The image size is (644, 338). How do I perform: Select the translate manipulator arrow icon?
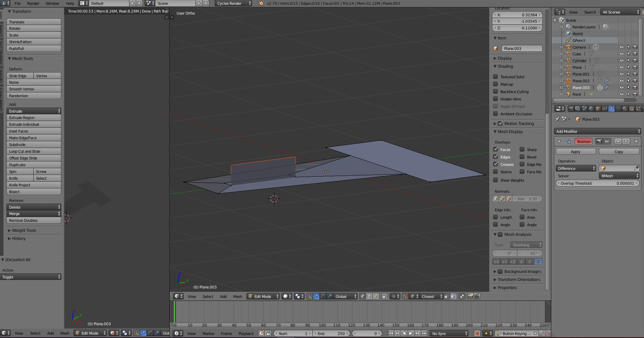point(316,297)
